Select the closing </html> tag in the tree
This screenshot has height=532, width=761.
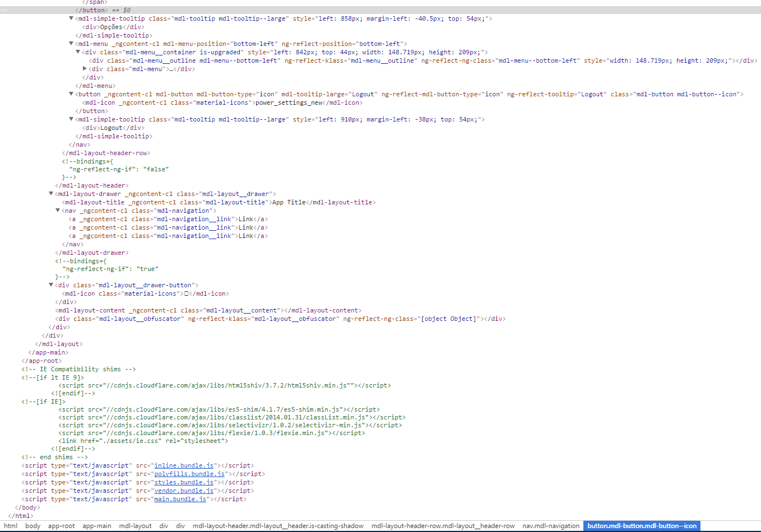[21, 516]
